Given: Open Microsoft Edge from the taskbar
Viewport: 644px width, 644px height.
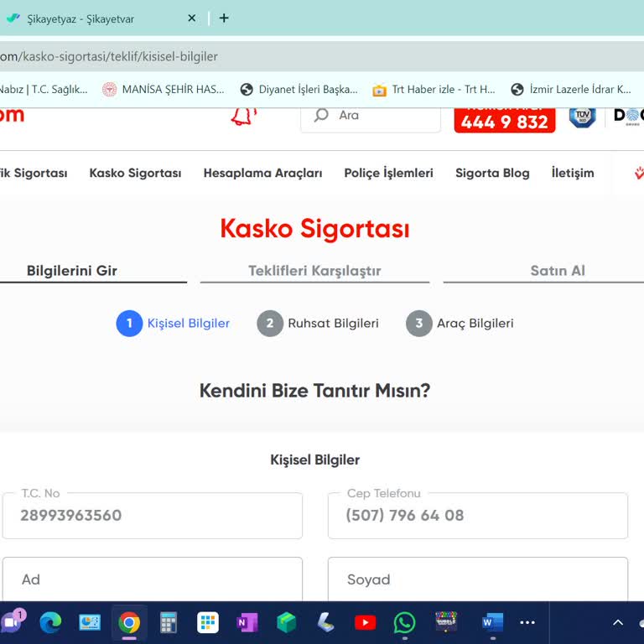Looking at the screenshot, I should coord(50,623).
